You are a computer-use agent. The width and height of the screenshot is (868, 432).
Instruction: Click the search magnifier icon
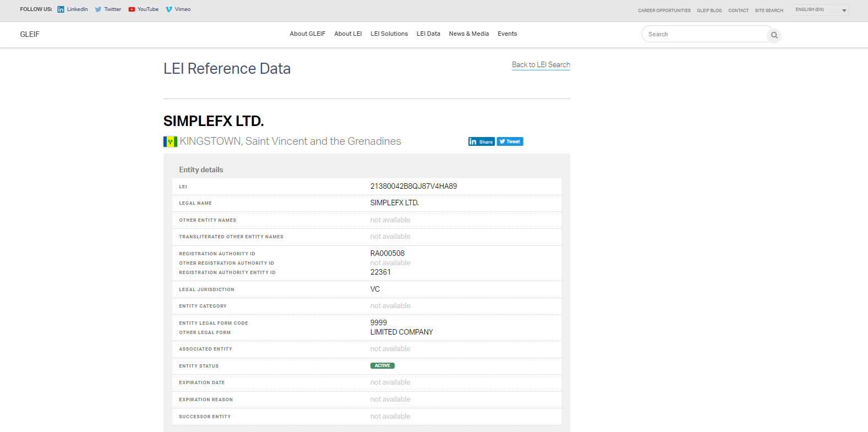click(x=774, y=35)
